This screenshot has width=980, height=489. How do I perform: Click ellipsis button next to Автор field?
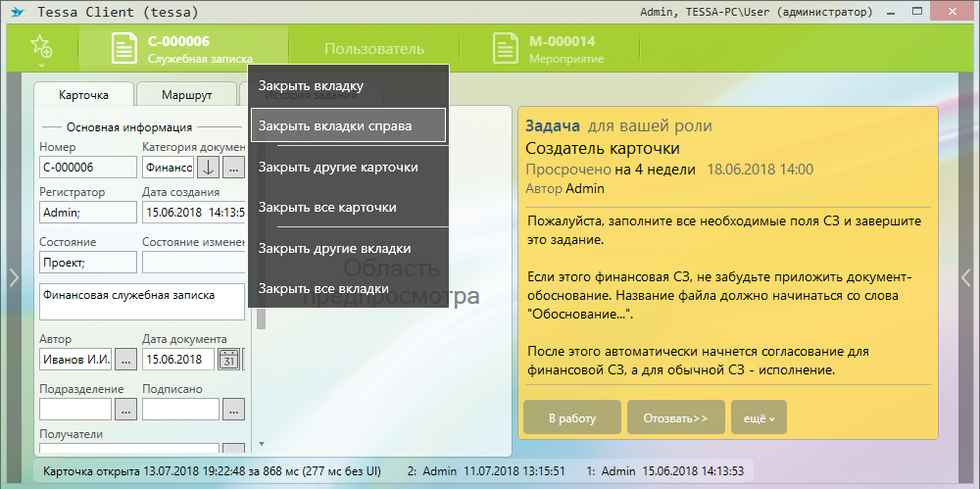point(126,360)
